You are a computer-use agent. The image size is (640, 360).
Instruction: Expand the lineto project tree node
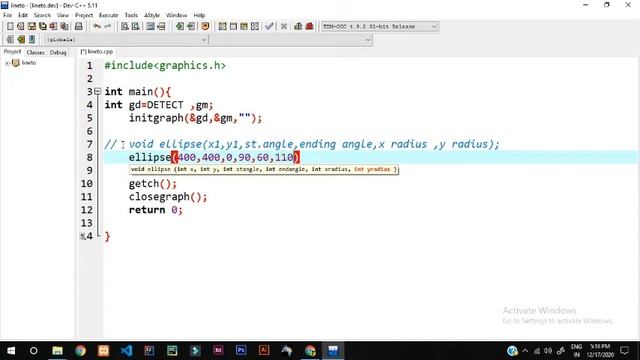pyautogui.click(x=7, y=63)
